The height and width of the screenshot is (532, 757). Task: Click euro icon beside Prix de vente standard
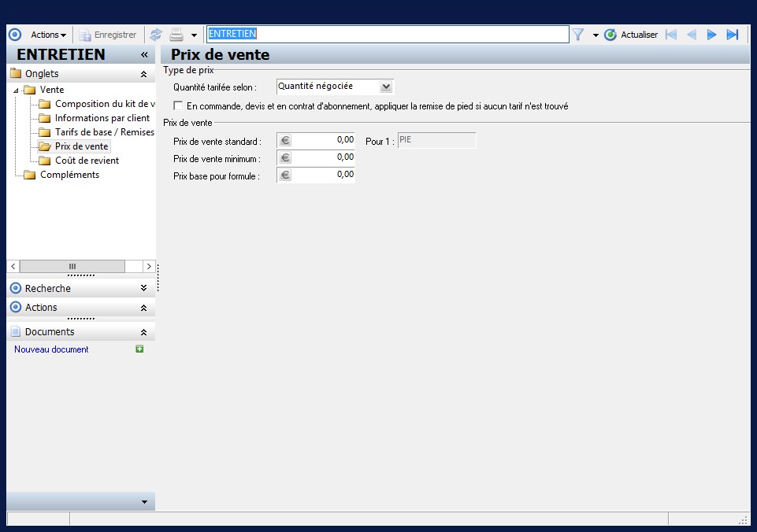pos(285,140)
